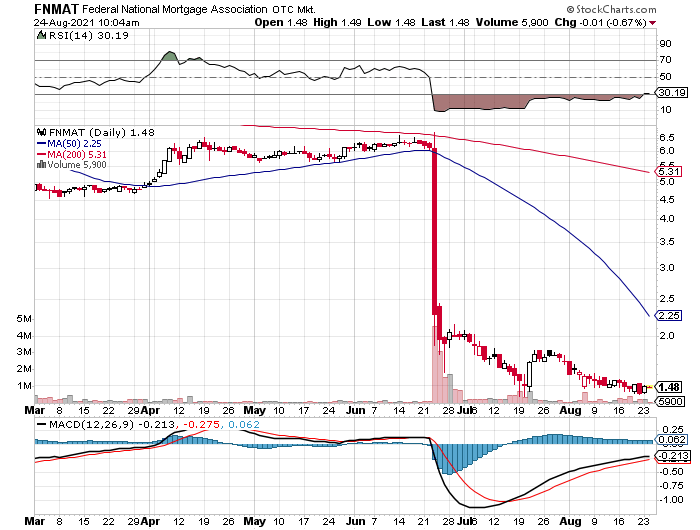Image resolution: width=700 pixels, height=530 pixels.
Task: Click the MACD(12,26,9) legend label
Action: pos(92,424)
